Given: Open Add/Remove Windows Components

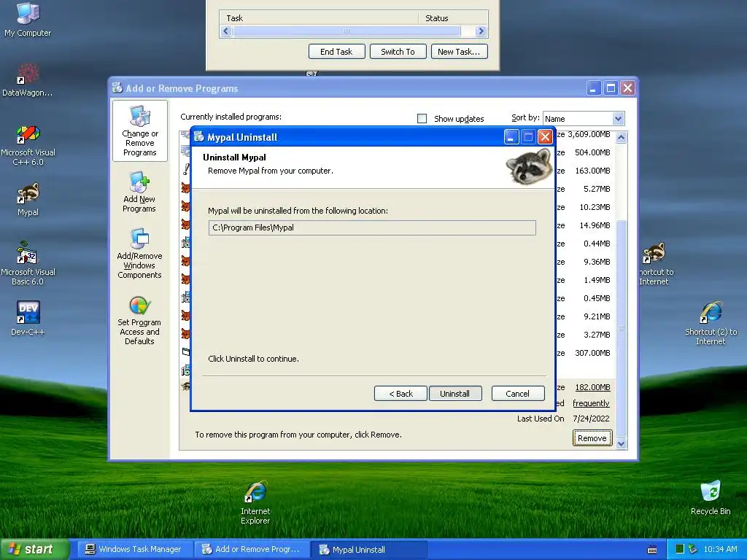Looking at the screenshot, I should point(139,253).
